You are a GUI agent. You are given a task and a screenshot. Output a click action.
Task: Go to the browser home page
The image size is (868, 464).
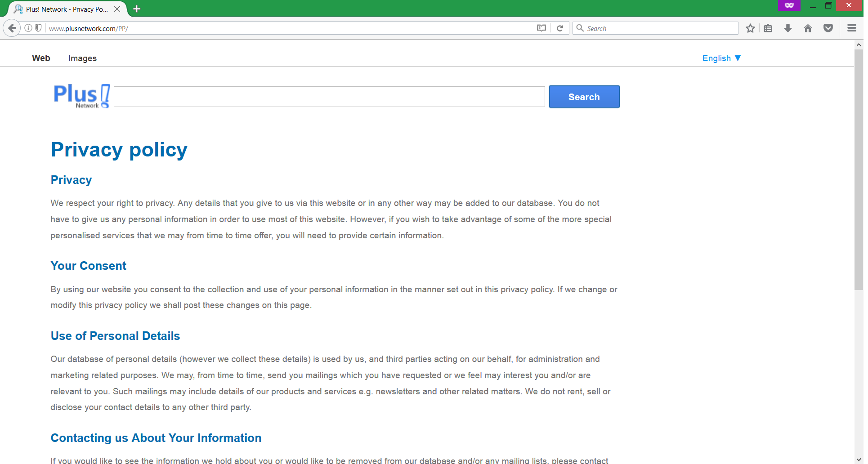pyautogui.click(x=808, y=28)
